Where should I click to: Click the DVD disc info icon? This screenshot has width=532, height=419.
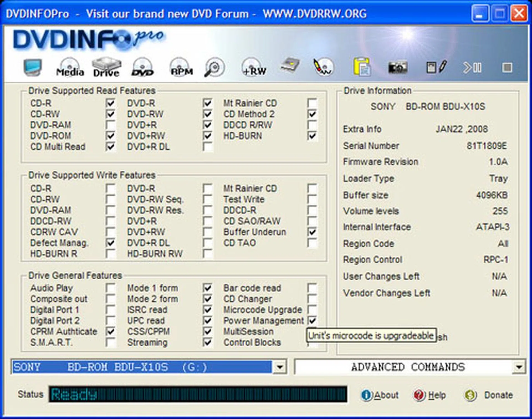tap(143, 67)
